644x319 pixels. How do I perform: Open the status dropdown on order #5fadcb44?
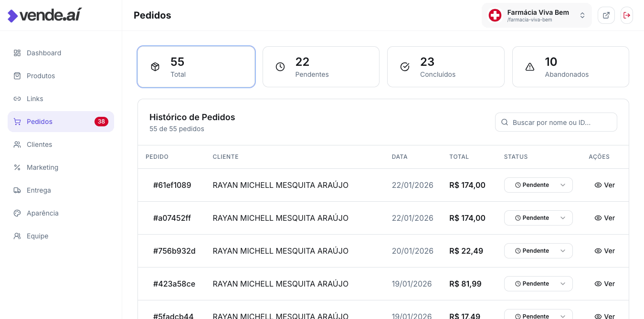(538, 315)
